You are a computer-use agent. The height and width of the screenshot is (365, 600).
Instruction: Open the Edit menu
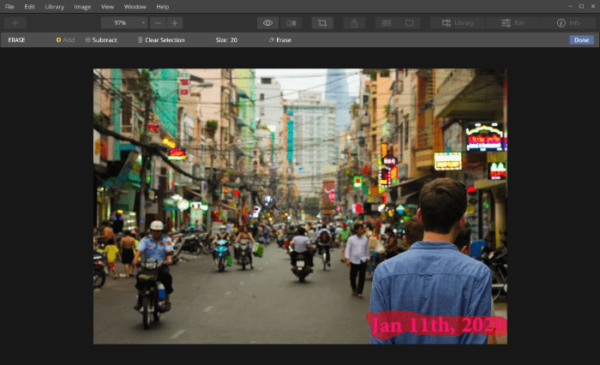[29, 7]
